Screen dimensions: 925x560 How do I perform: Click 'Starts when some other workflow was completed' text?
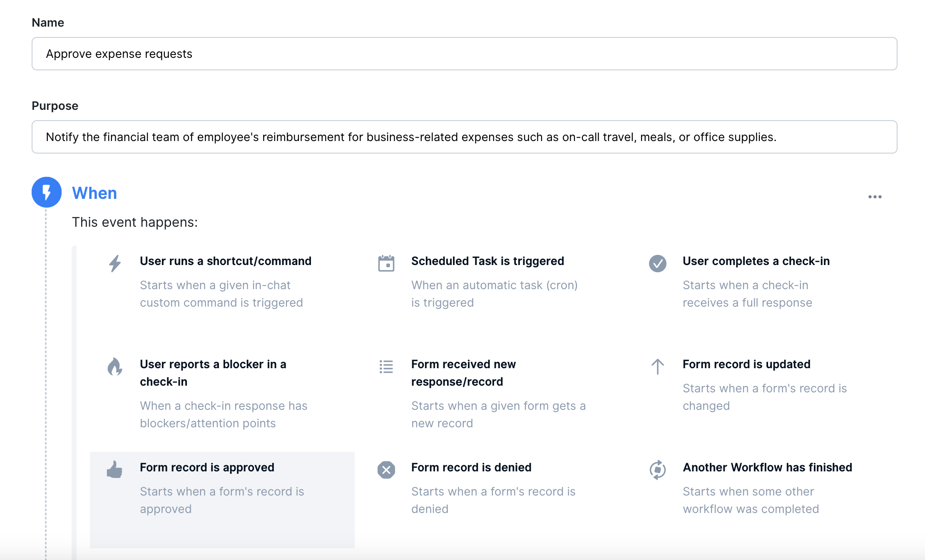click(x=751, y=500)
